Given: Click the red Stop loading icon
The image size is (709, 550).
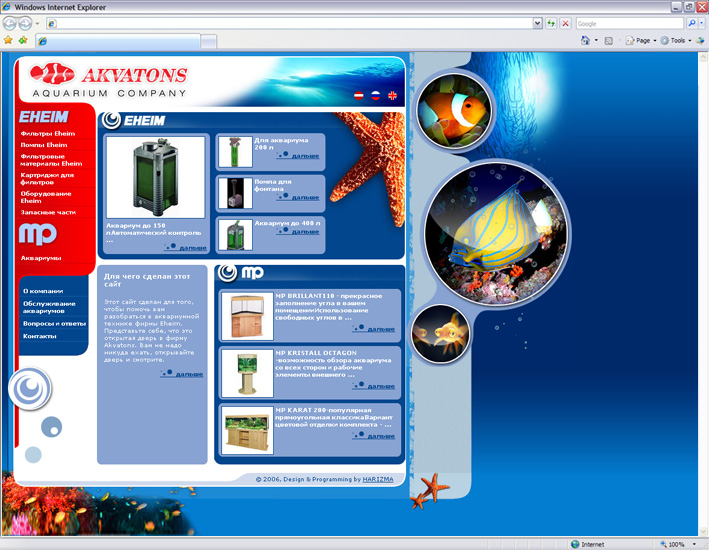Looking at the screenshot, I should 565,23.
